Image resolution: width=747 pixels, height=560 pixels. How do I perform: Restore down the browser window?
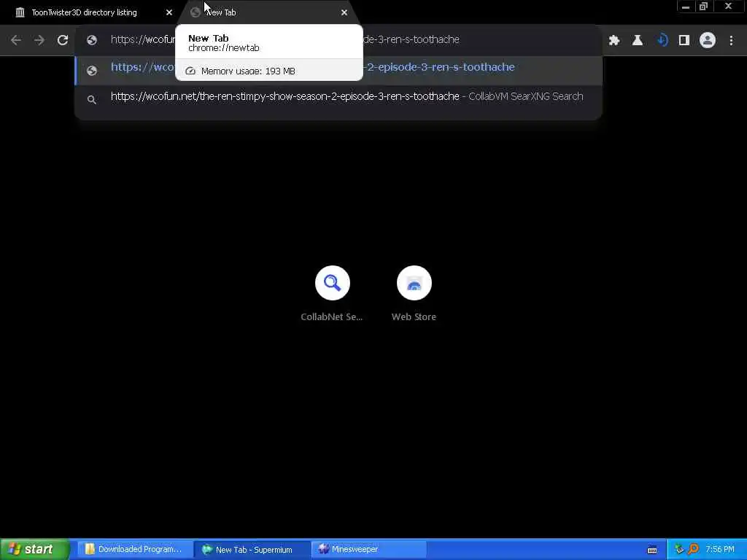(703, 6)
